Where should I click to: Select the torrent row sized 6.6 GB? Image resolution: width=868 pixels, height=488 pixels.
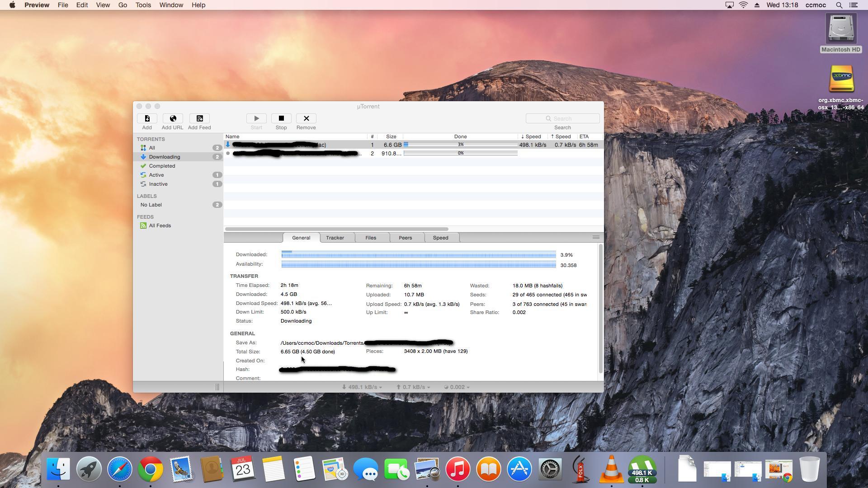tap(413, 145)
